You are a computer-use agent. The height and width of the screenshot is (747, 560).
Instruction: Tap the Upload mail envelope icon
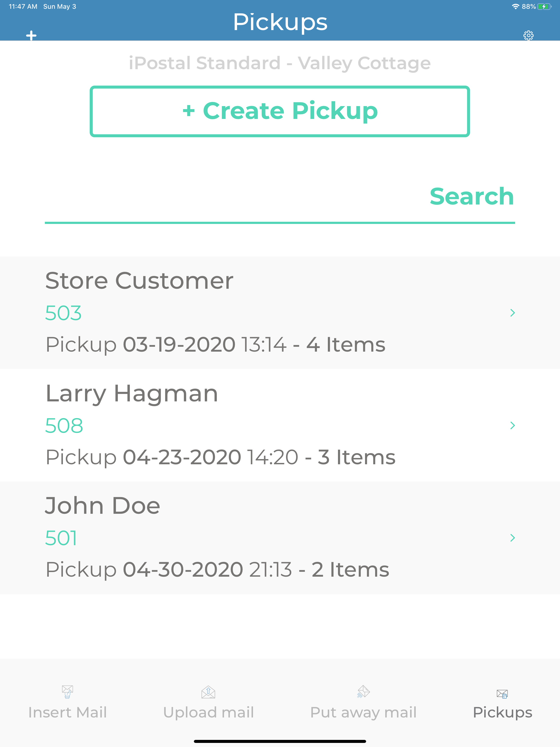(208, 692)
